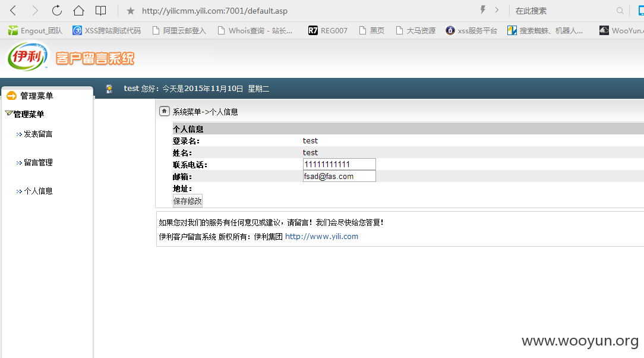This screenshot has width=644, height=358.
Task: Bookmark the page with the star icon
Action: [131, 11]
